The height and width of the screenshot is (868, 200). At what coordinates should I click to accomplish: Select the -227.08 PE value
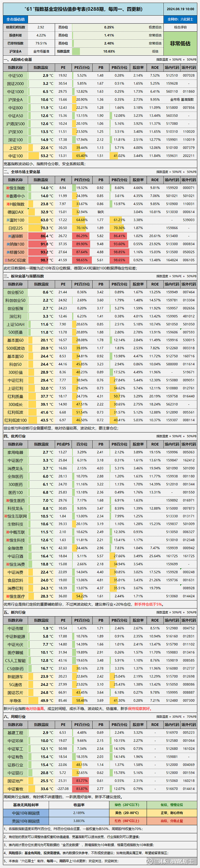click(x=63, y=789)
